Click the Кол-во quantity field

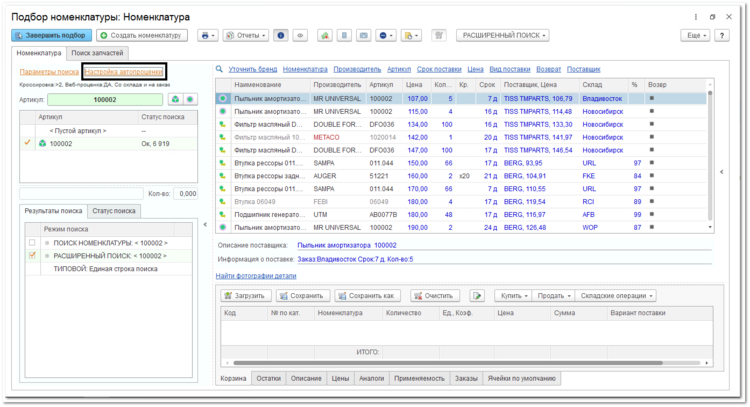click(186, 194)
